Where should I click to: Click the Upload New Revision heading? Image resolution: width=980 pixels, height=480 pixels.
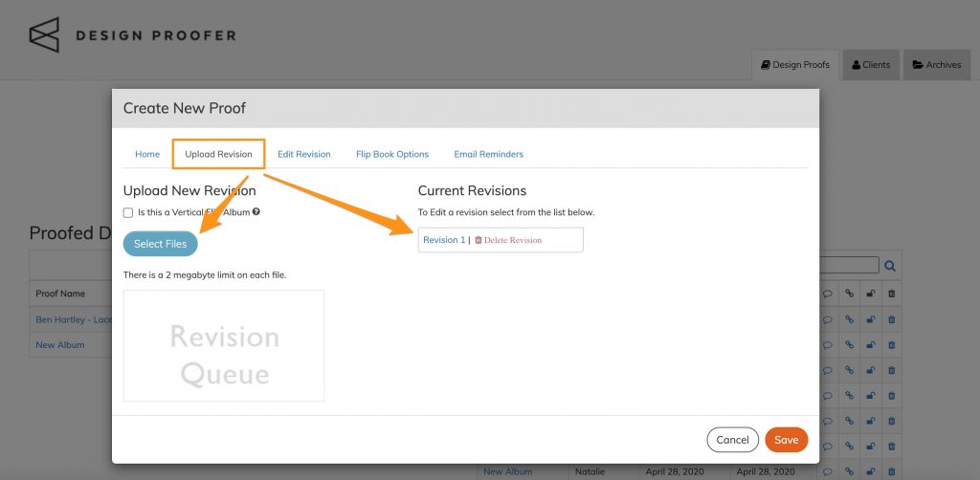(x=189, y=190)
